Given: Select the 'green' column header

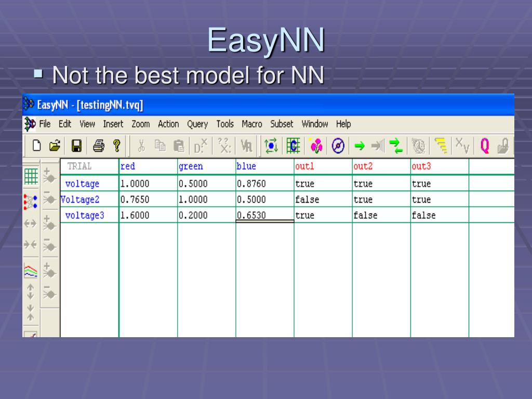Looking at the screenshot, I should point(207,167).
